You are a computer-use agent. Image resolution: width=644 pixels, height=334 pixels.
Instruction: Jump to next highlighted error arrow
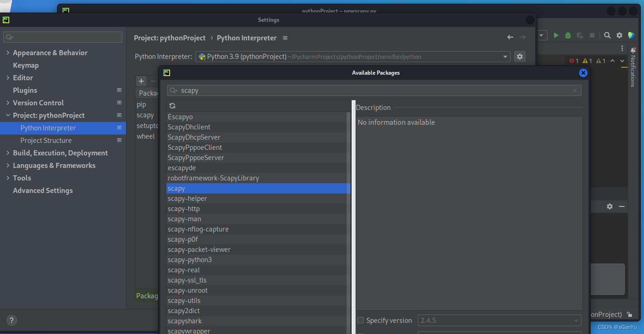pos(622,61)
